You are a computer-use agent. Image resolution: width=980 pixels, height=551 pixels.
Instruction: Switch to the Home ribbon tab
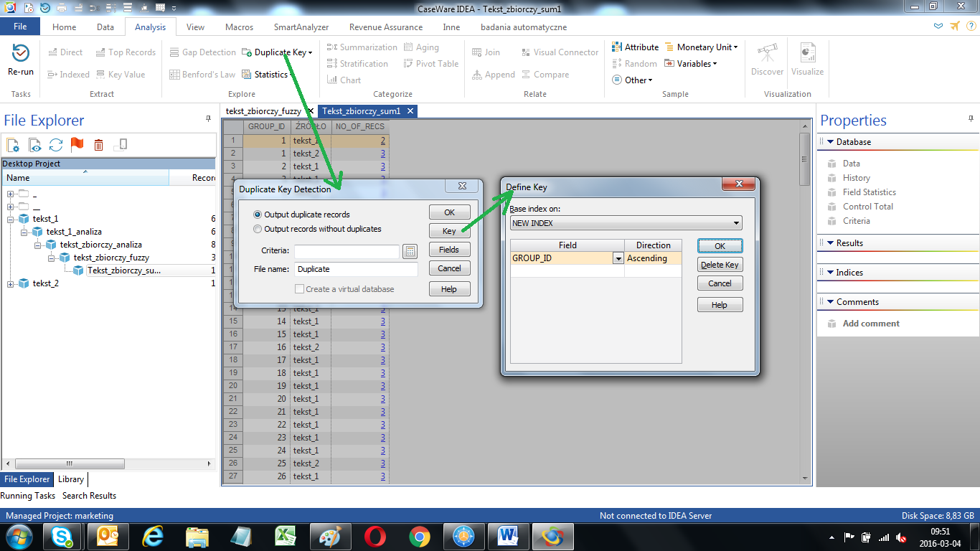(x=64, y=27)
